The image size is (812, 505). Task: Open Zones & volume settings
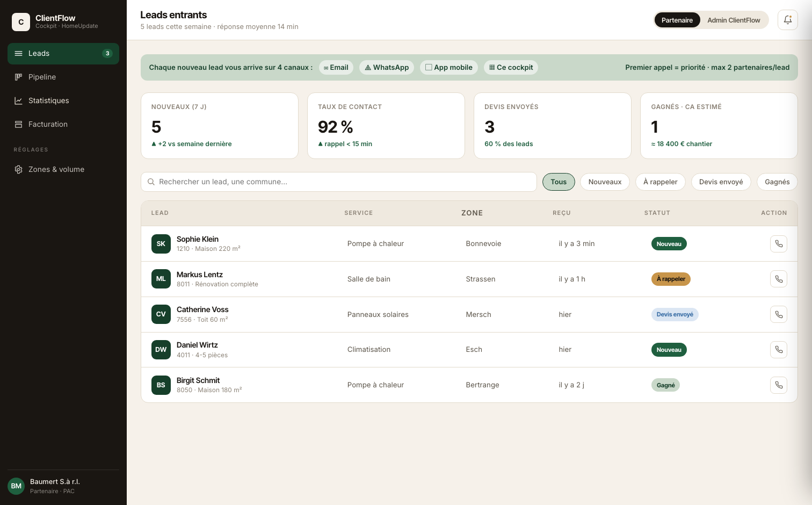pos(63,169)
